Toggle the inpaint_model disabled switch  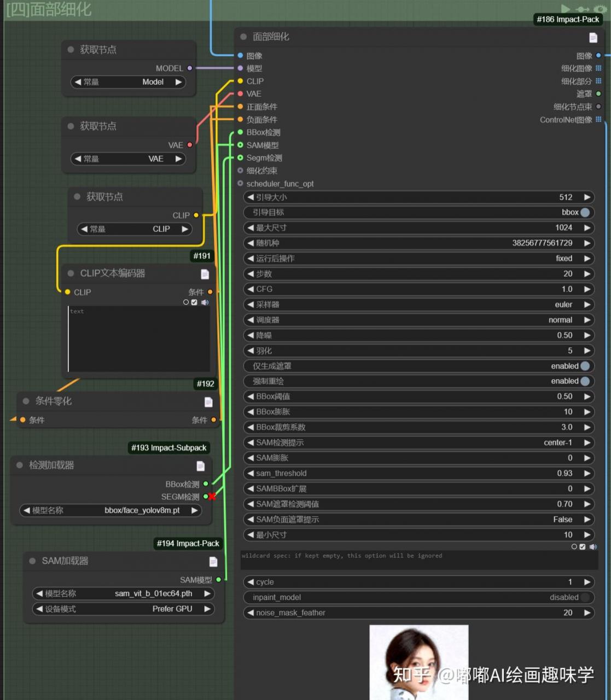tap(585, 597)
